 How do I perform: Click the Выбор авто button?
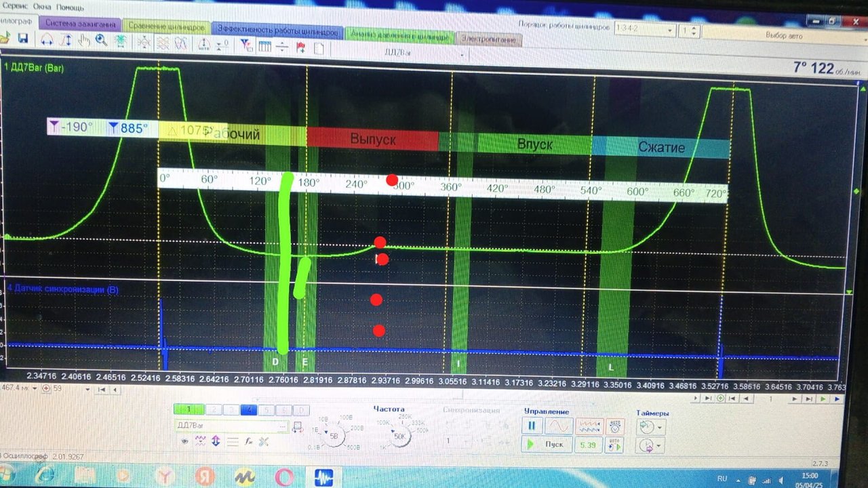click(783, 35)
